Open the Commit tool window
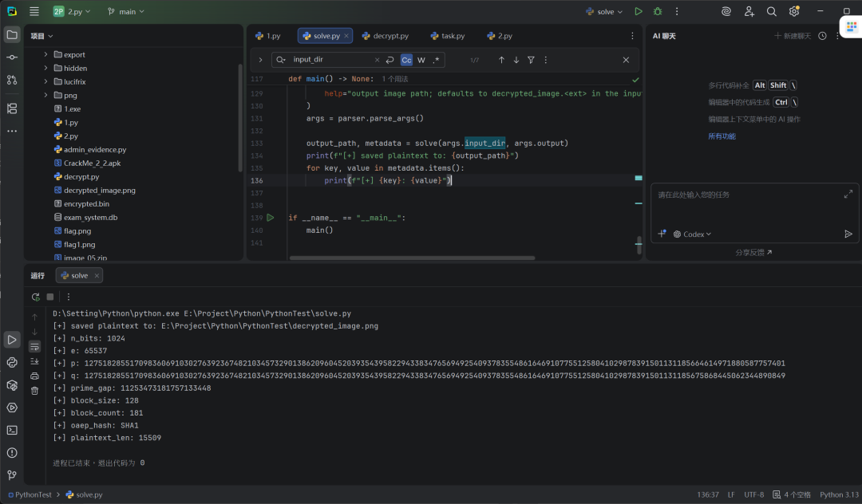 (11, 57)
